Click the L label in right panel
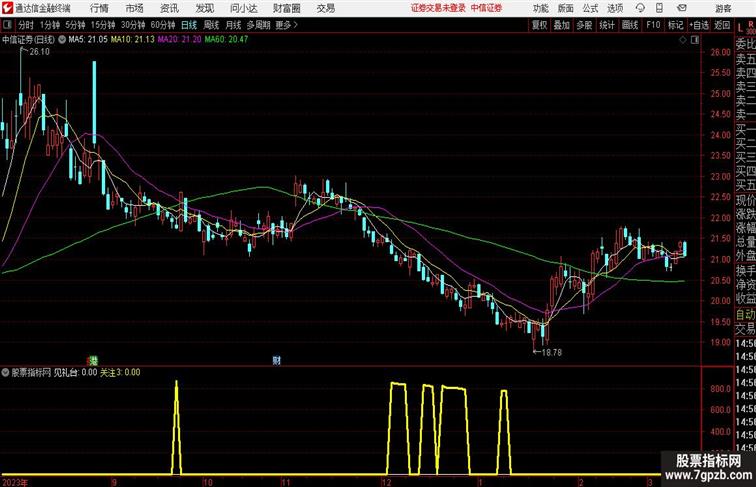This screenshot has width=756, height=487. point(741,28)
